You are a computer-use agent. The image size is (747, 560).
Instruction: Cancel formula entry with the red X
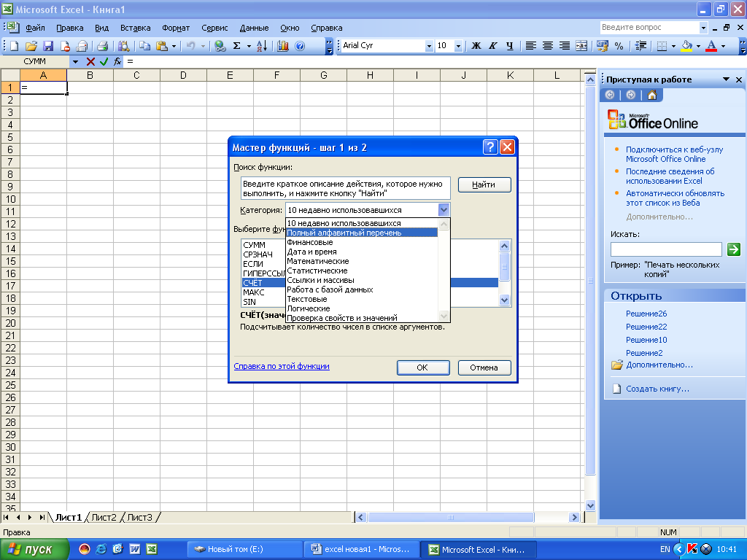coord(90,61)
